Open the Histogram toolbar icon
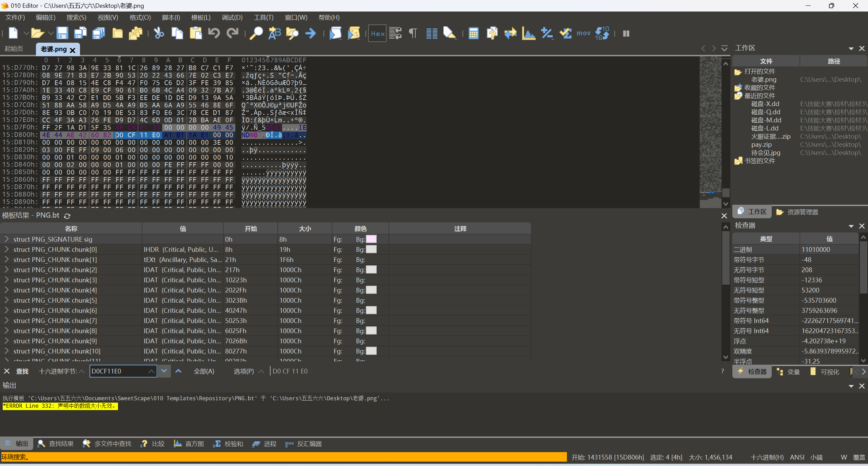The image size is (868, 466). [528, 33]
